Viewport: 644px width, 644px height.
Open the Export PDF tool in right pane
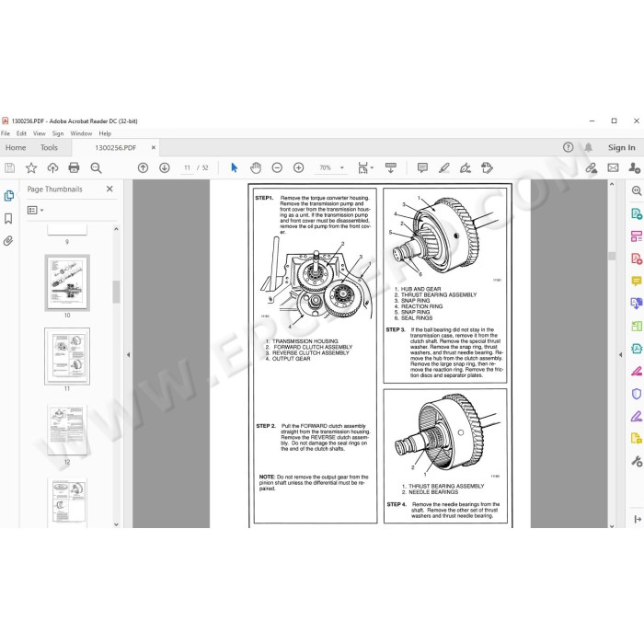(637, 213)
